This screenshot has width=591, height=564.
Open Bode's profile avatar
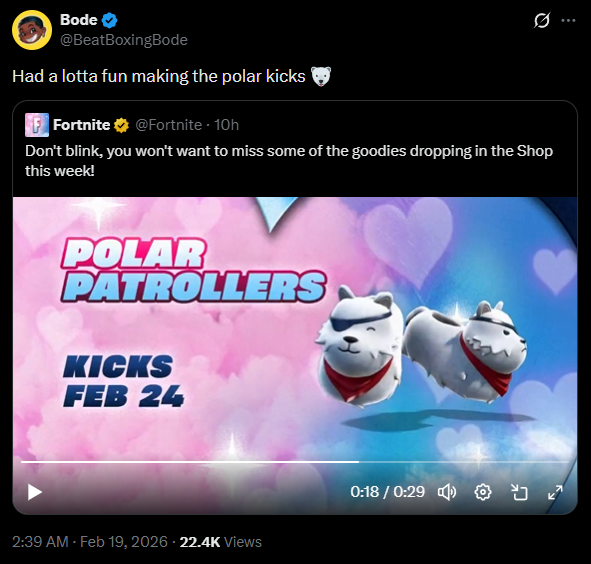coord(32,30)
